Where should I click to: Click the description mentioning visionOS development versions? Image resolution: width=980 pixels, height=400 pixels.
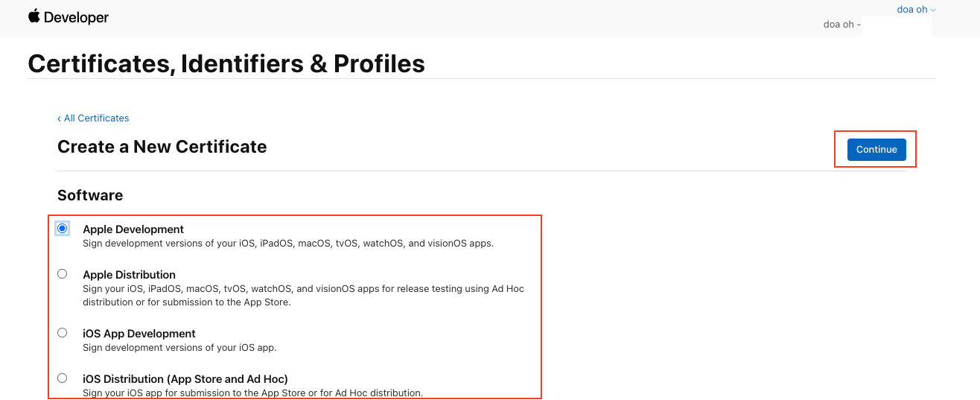coord(288,243)
